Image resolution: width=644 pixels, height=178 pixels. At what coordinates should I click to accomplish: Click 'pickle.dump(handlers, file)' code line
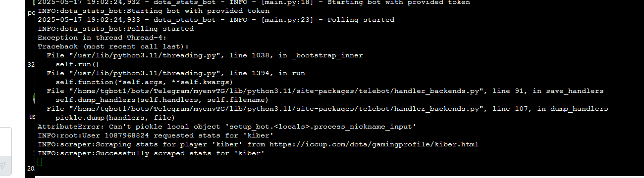tap(115, 118)
